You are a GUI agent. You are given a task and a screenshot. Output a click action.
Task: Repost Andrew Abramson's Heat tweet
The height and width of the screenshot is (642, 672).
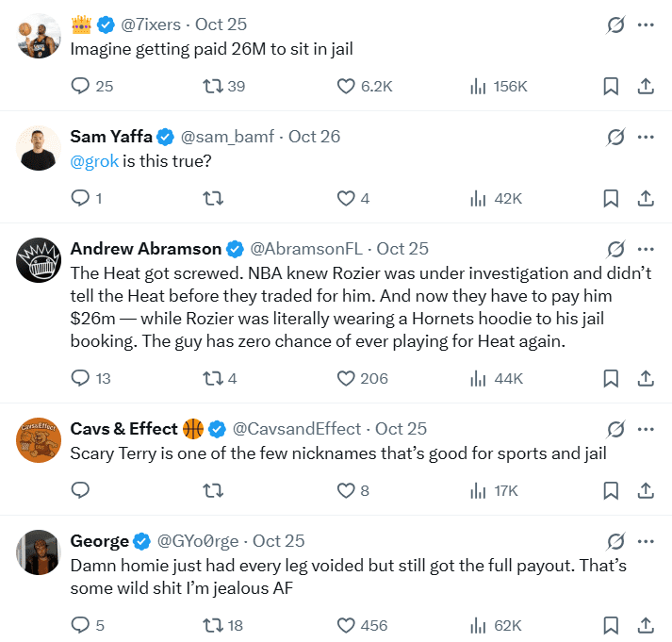(213, 378)
